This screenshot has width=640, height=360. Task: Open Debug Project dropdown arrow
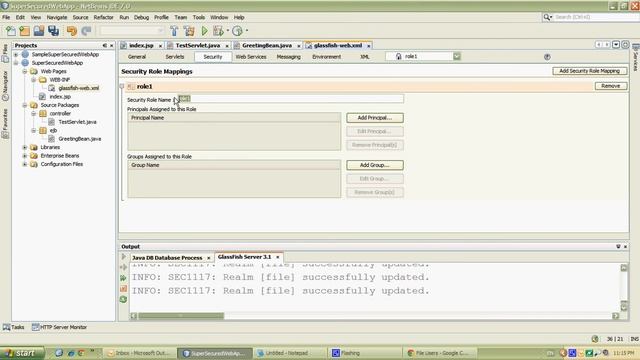click(x=227, y=31)
